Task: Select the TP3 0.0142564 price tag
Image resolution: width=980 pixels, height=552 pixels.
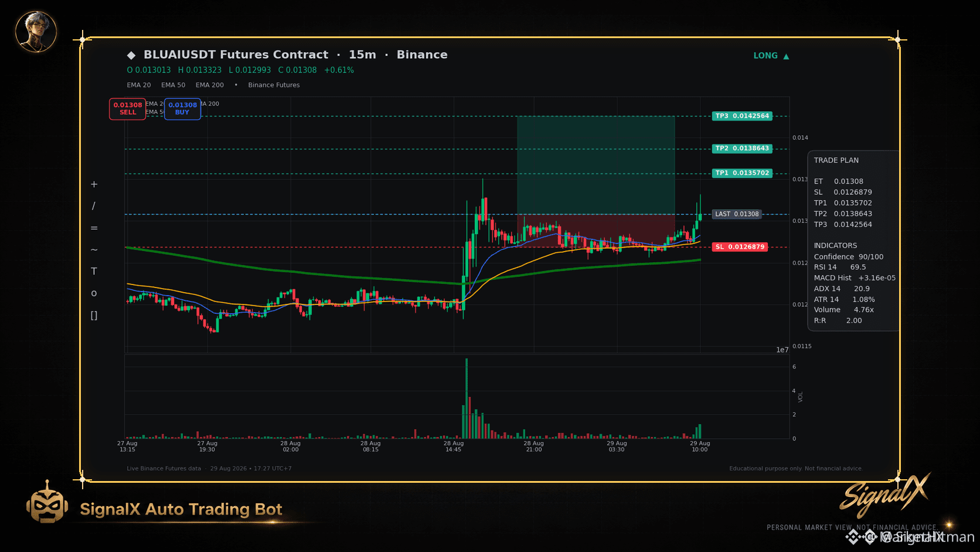Action: click(x=742, y=116)
